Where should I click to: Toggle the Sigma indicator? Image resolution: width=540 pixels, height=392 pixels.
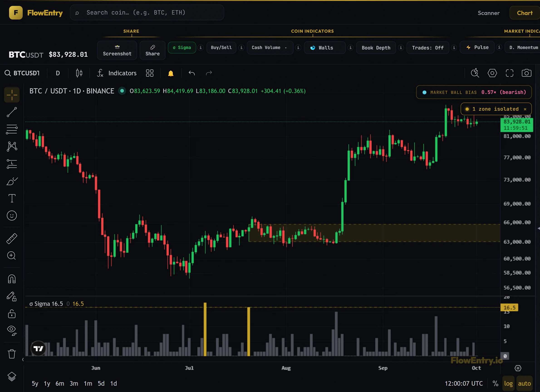182,48
